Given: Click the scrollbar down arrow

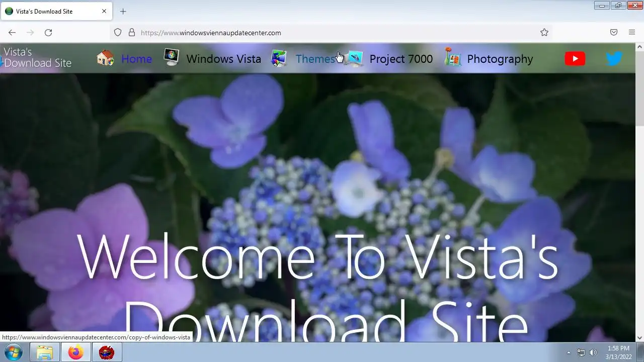Looking at the screenshot, I should (639, 338).
